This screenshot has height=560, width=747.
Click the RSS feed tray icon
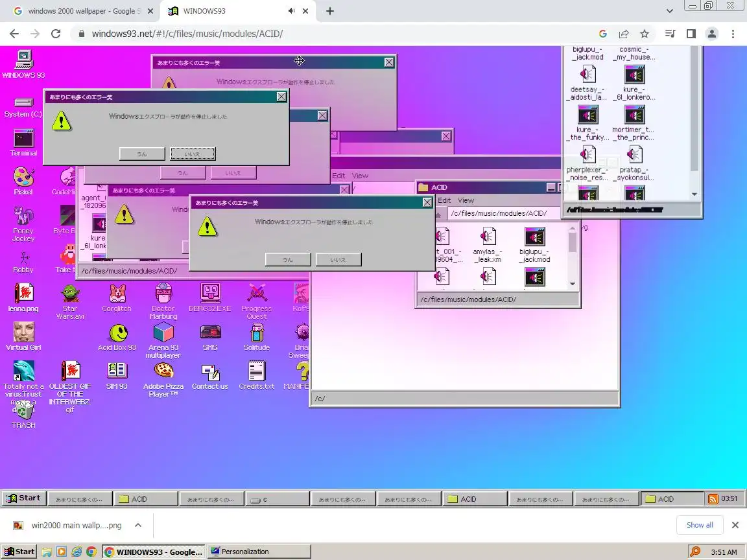click(x=713, y=498)
